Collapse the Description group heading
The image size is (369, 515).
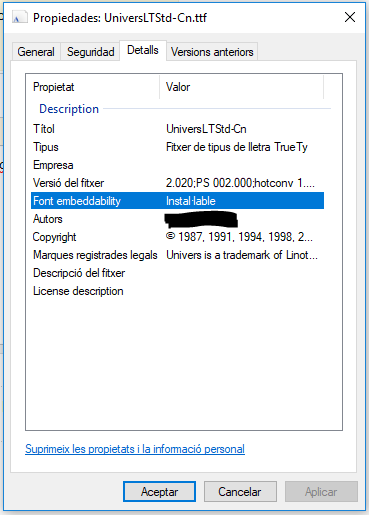click(x=69, y=109)
